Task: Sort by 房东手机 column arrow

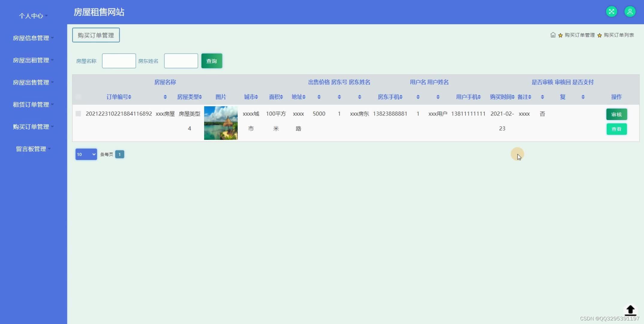Action: click(x=401, y=97)
